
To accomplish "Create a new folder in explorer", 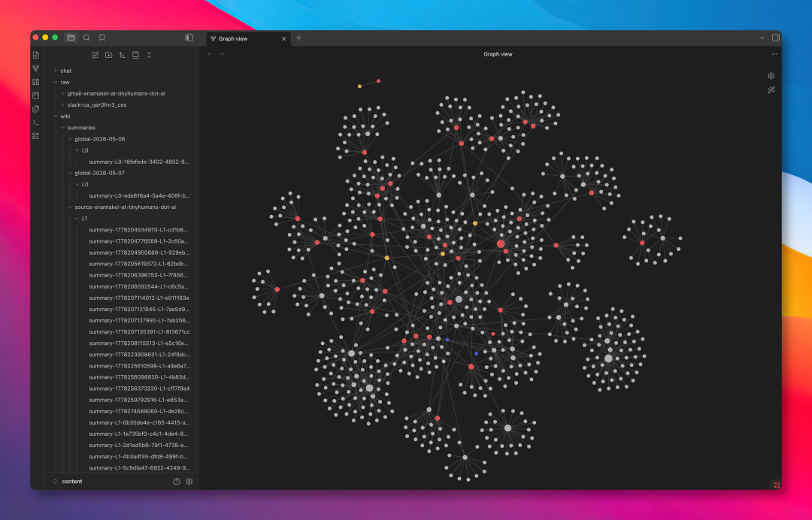I will [x=109, y=55].
